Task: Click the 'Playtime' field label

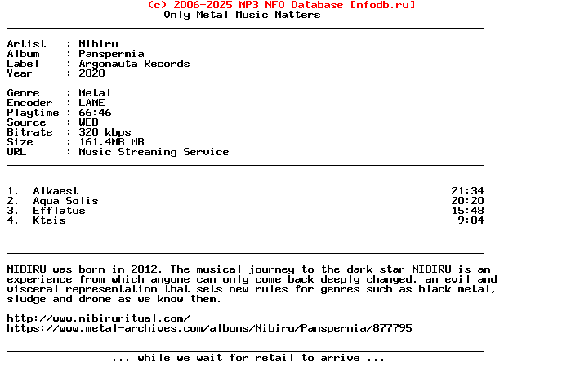Action: coord(33,113)
